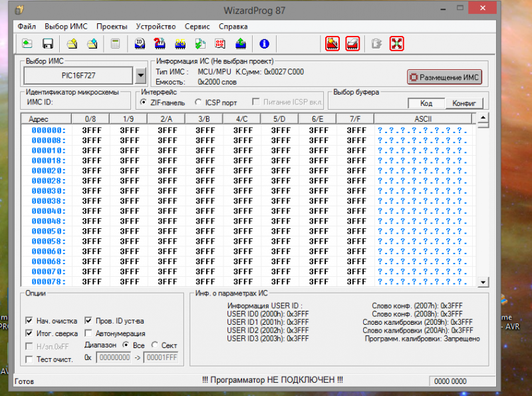Click the chip icon with red question mark
Image resolution: width=532 pixels, height=396 pixels.
point(160,44)
